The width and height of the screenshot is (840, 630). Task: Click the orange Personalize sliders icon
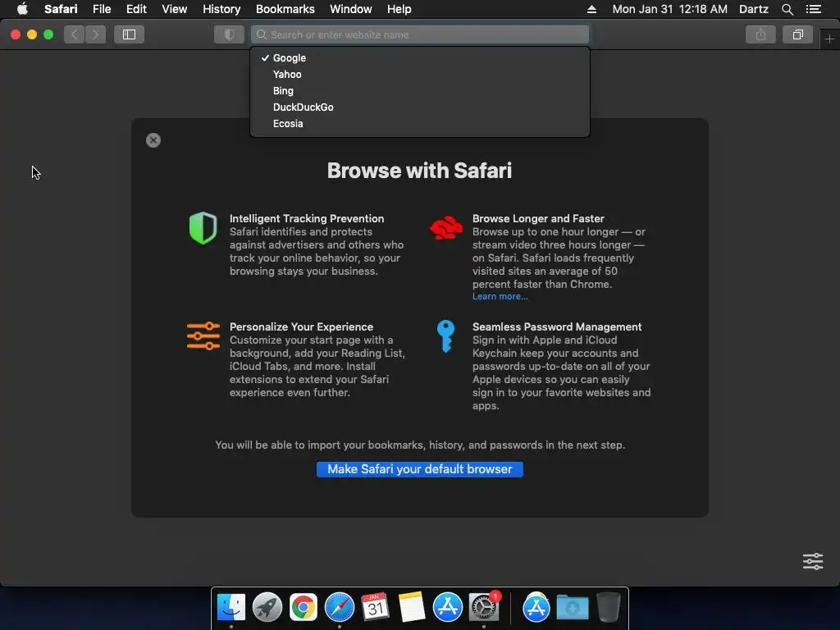203,336
